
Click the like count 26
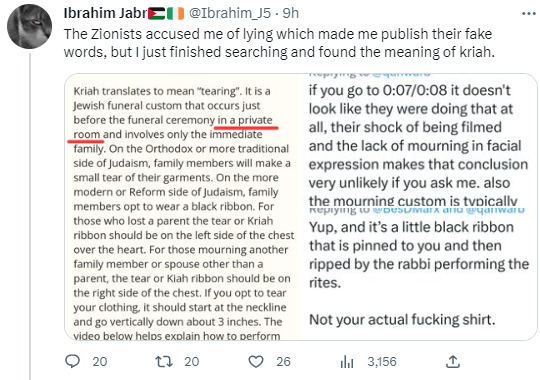(283, 361)
